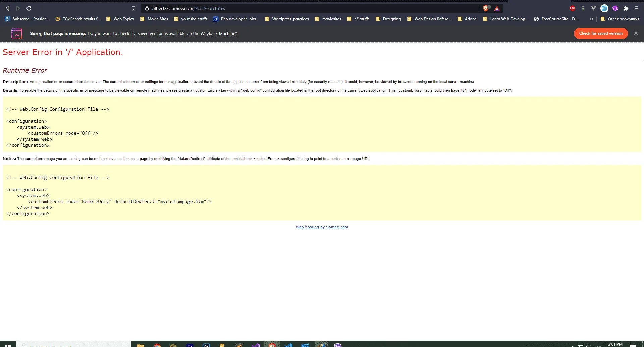Open the Web Design Refere... bookmark folder
This screenshot has width=644, height=347.
coord(429,19)
